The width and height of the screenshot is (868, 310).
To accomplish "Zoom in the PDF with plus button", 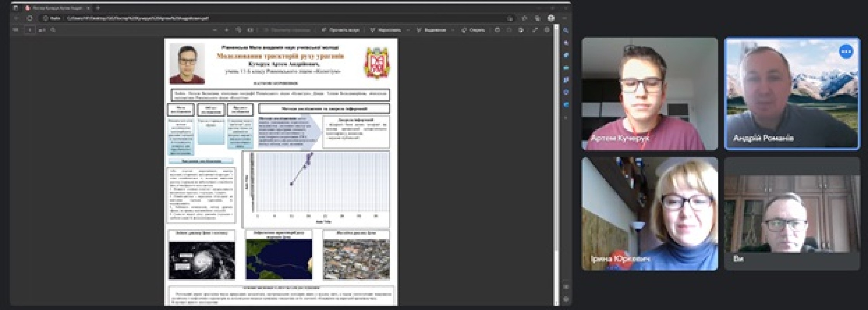I will coord(227,30).
